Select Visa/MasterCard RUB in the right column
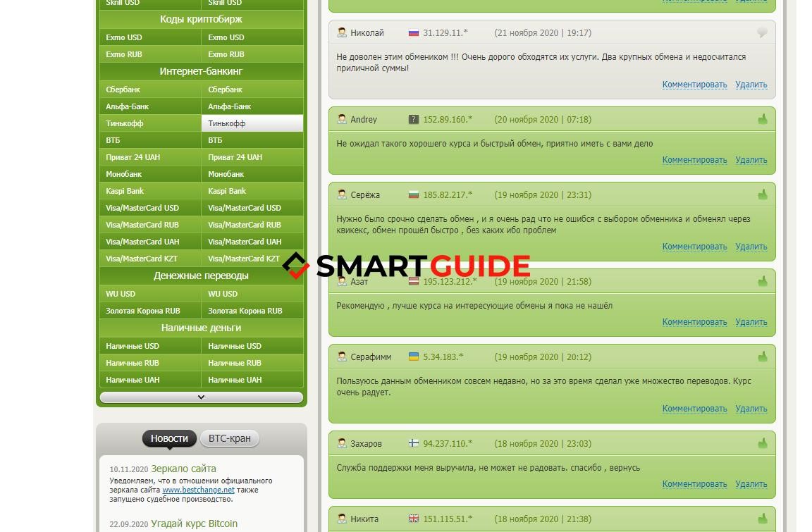 click(252, 225)
